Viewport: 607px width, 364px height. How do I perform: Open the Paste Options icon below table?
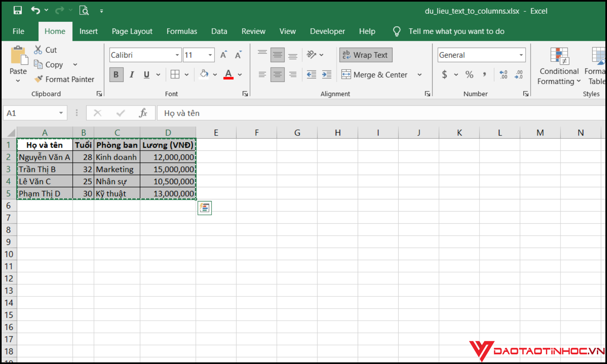(x=204, y=208)
